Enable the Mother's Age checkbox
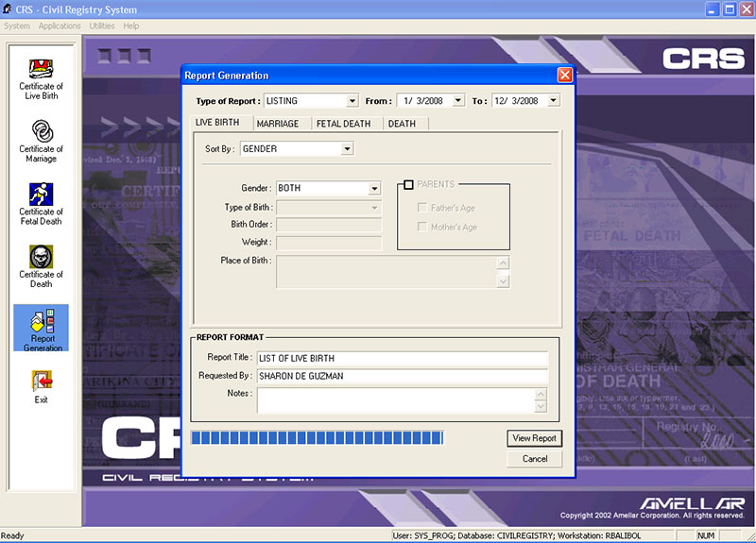 pyautogui.click(x=422, y=227)
